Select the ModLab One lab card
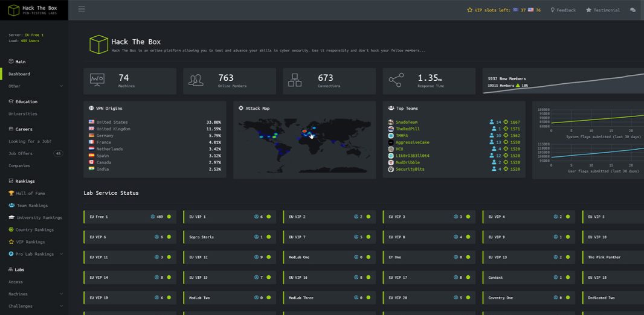Viewport: 644px width, 315px height. [329, 257]
